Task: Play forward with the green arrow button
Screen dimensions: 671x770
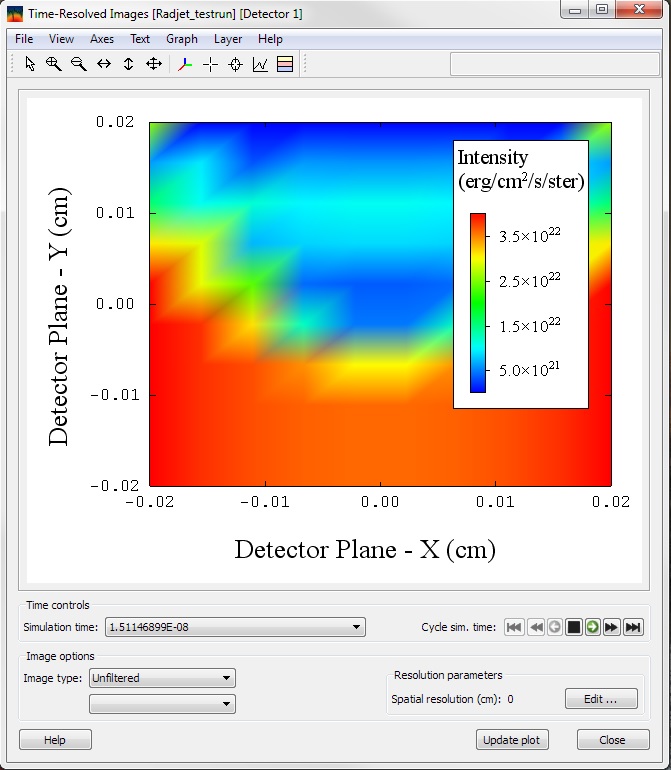Action: [x=593, y=627]
